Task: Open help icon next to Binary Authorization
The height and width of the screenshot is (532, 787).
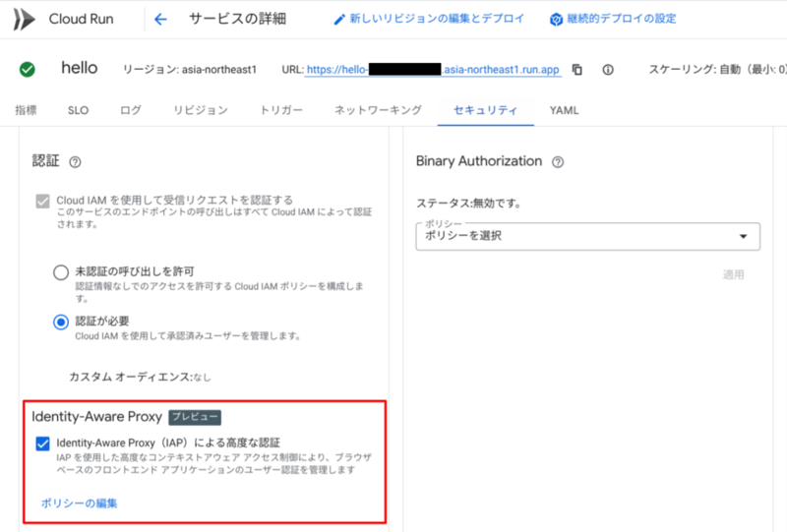Action: [558, 162]
